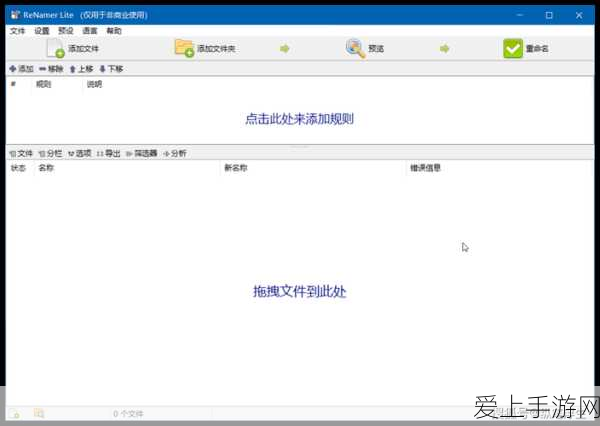
Task: Remove the rule with the 移除 button
Action: 51,69
